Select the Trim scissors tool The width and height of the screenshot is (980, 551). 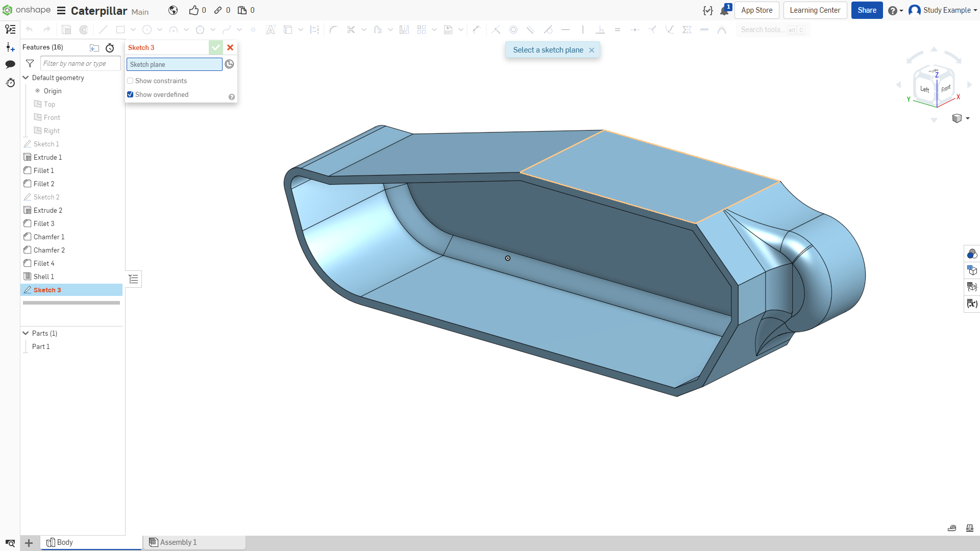[351, 30]
